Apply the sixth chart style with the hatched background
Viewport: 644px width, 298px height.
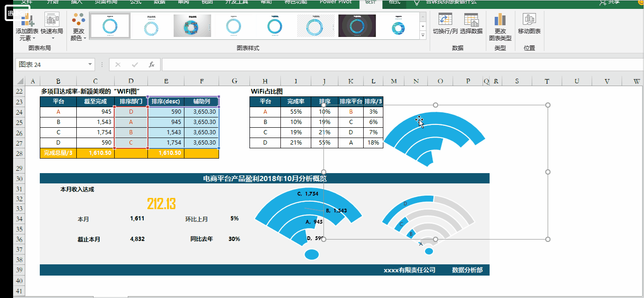316,25
